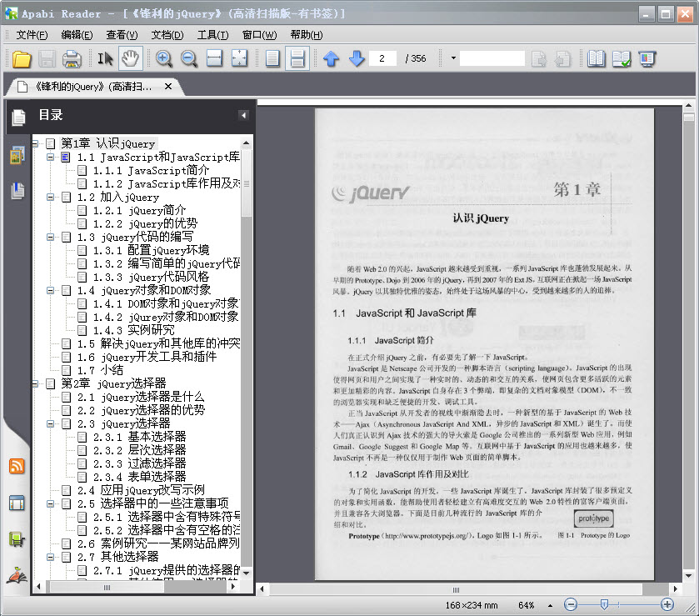The height and width of the screenshot is (616, 699).
Task: Click the page icon before 1.1 JavaScript和JavaScript库
Action: pos(66,157)
